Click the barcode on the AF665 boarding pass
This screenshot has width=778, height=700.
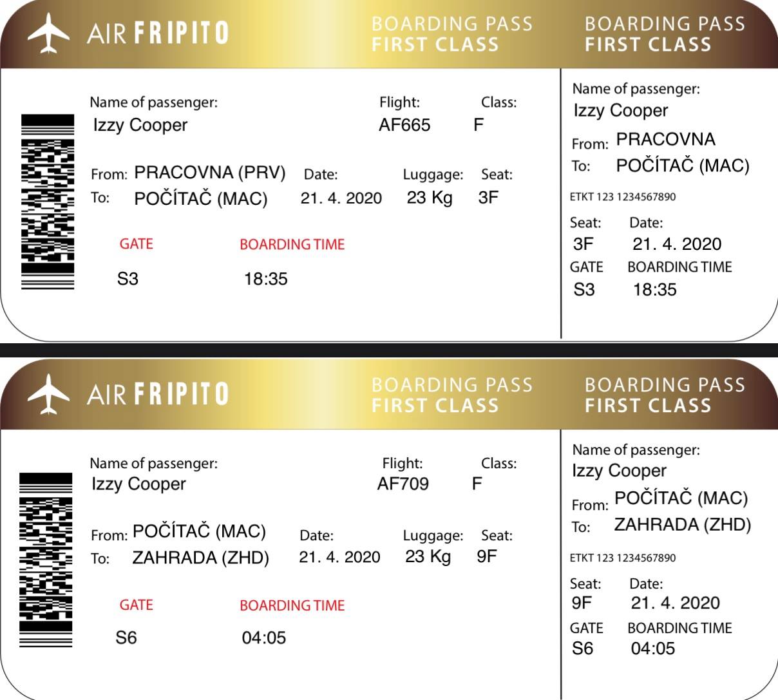click(x=48, y=202)
